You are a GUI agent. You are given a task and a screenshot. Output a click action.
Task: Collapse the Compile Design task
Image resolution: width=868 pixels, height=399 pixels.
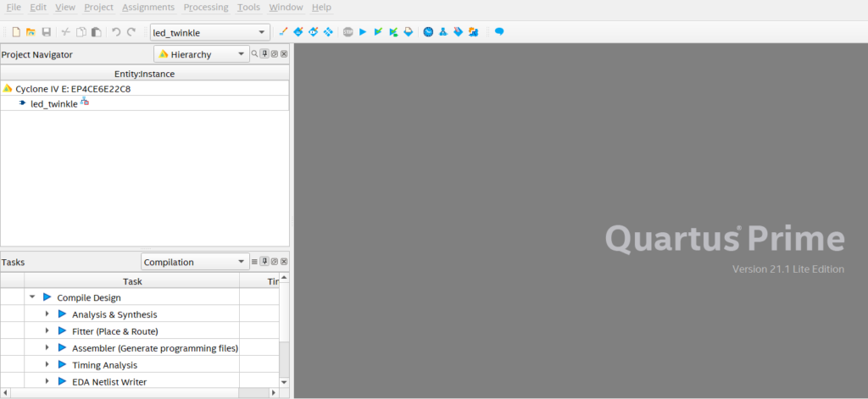(x=32, y=297)
